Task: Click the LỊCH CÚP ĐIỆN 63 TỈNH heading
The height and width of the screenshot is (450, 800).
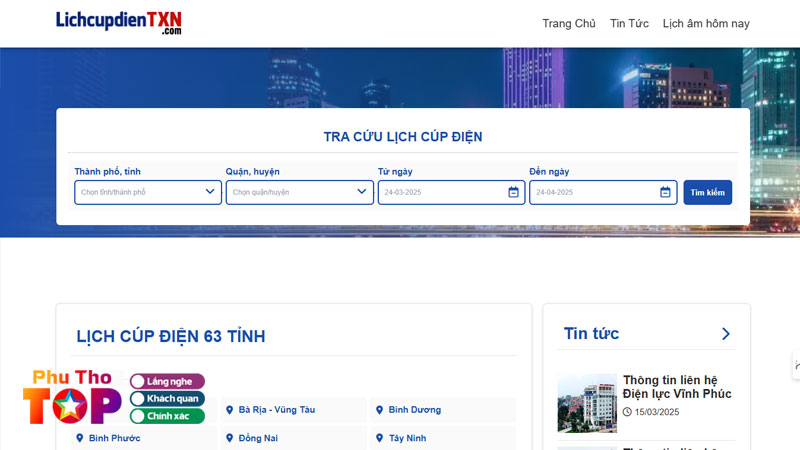Action: 171,336
